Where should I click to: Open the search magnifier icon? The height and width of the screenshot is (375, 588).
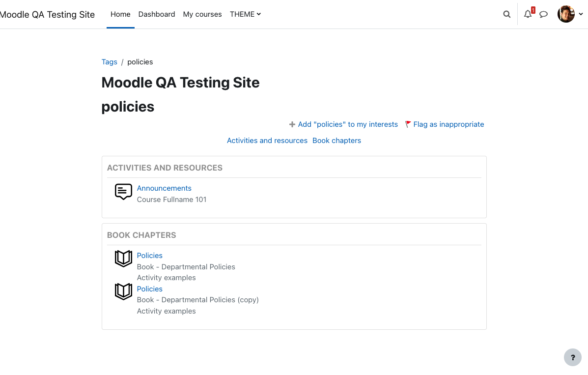point(506,14)
